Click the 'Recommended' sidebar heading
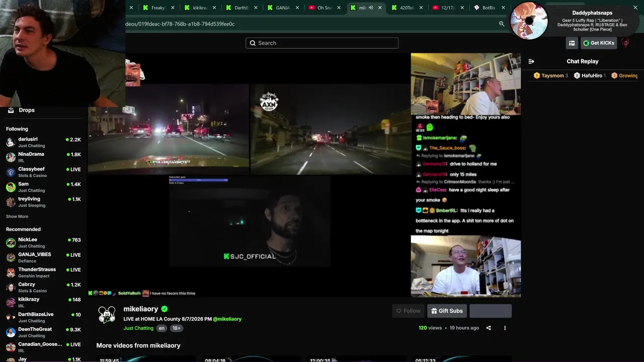644x362 pixels. pyautogui.click(x=23, y=229)
